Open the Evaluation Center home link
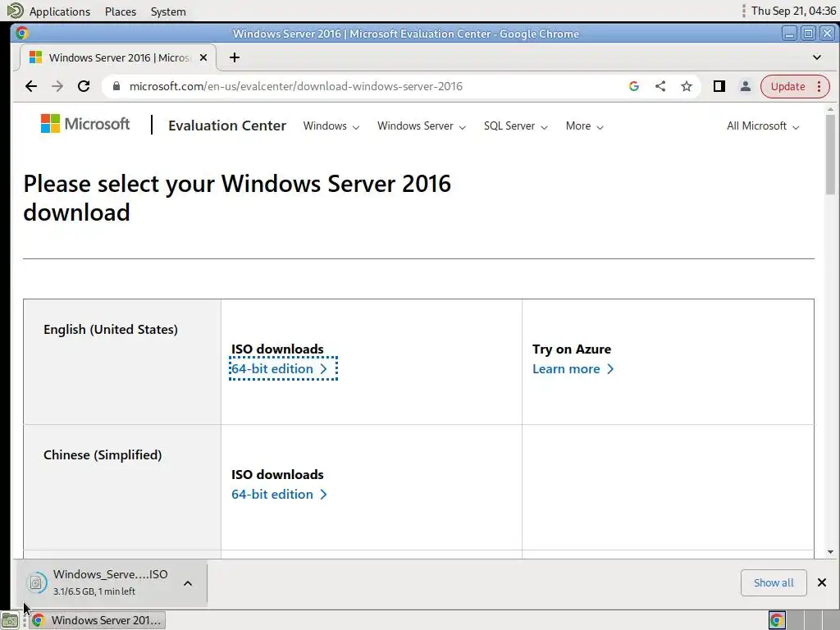 [227, 126]
